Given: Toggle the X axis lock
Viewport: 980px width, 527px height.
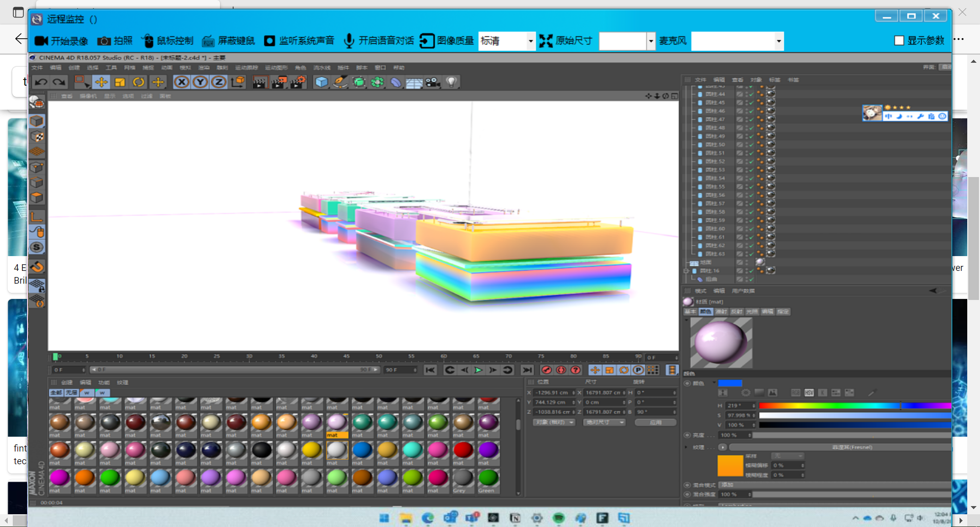Looking at the screenshot, I should click(181, 82).
